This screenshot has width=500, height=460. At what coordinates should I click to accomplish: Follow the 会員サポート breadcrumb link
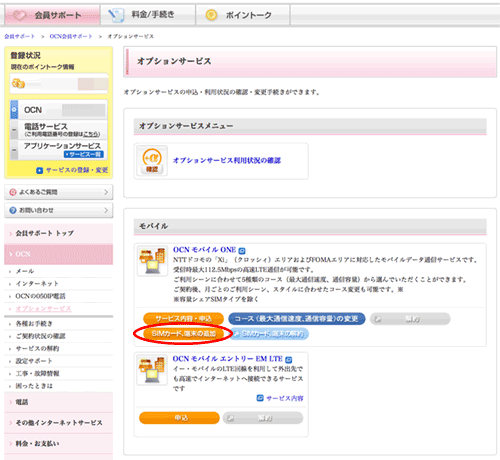[19, 36]
